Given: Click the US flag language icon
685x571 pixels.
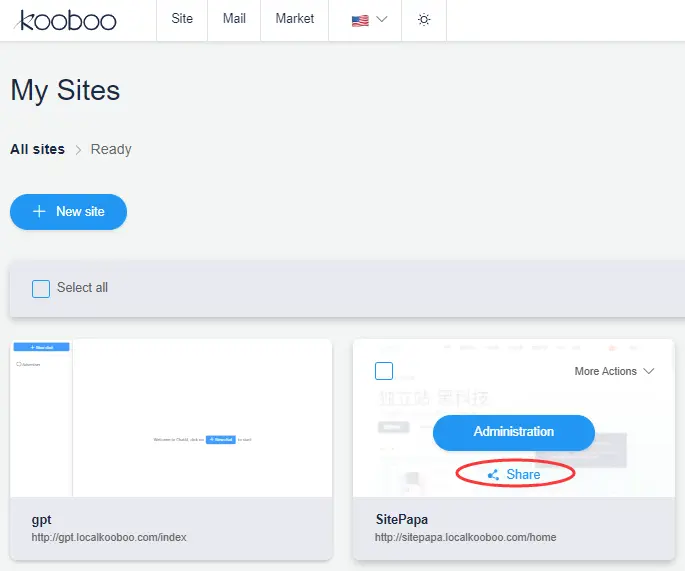Looking at the screenshot, I should pyautogui.click(x=360, y=20).
